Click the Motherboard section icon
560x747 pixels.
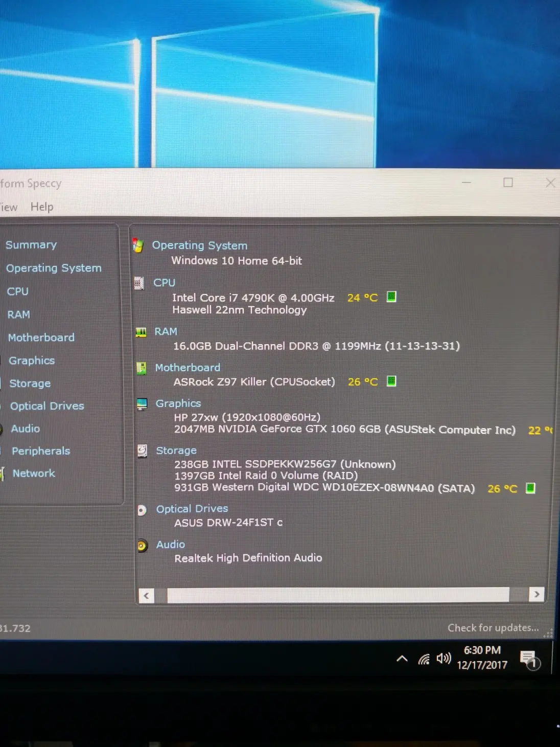click(142, 368)
